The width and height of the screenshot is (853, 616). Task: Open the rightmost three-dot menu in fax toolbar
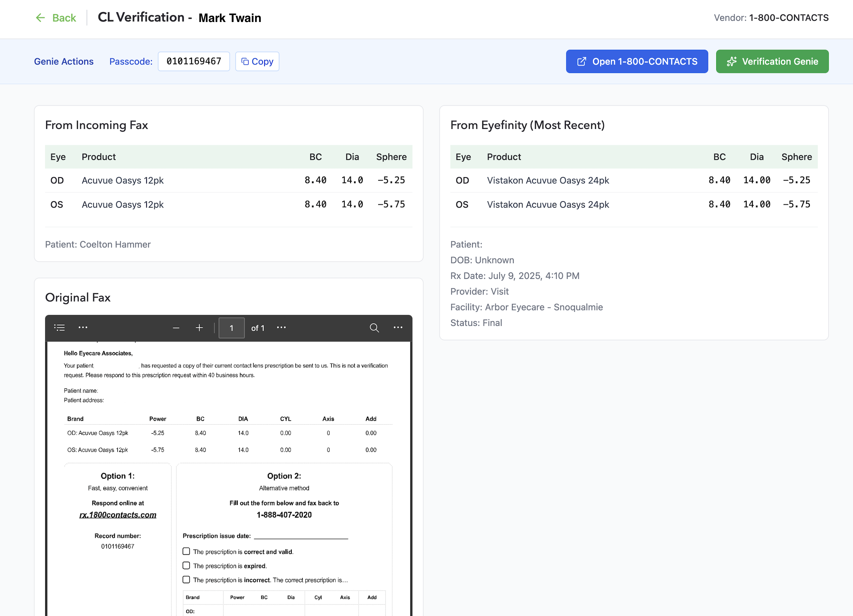(x=398, y=328)
